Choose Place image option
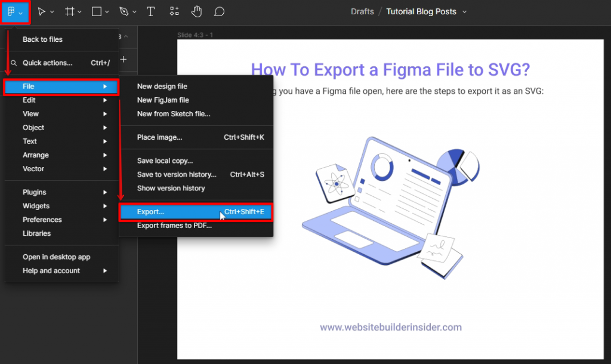The image size is (611, 364). [x=196, y=137]
